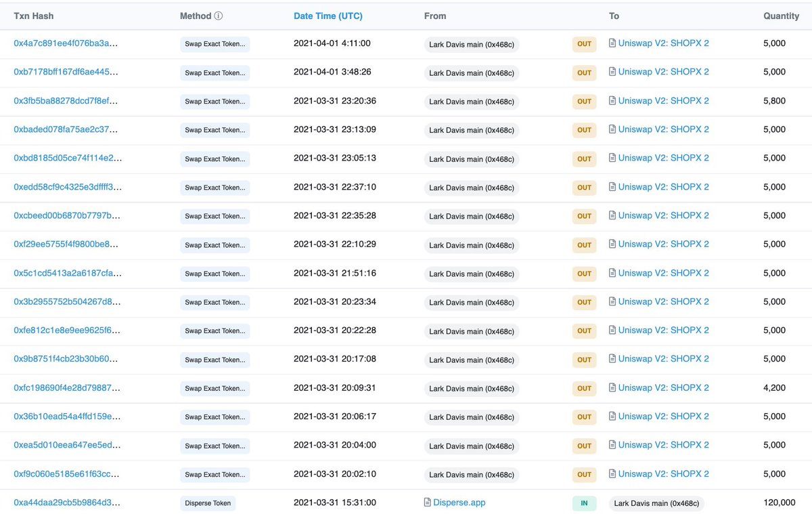
Task: Open Uniswap V2: SHOPX 2 link, 20:04:00 row
Action: [664, 446]
